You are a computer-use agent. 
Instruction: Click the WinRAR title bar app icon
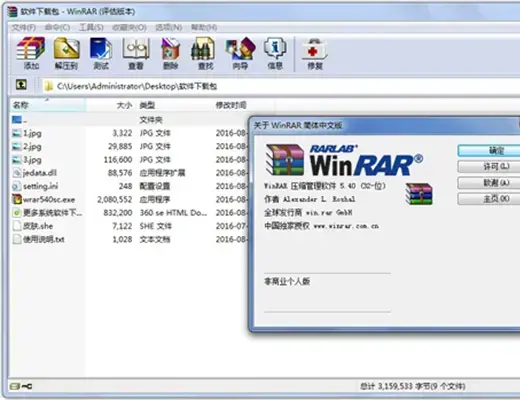12,11
